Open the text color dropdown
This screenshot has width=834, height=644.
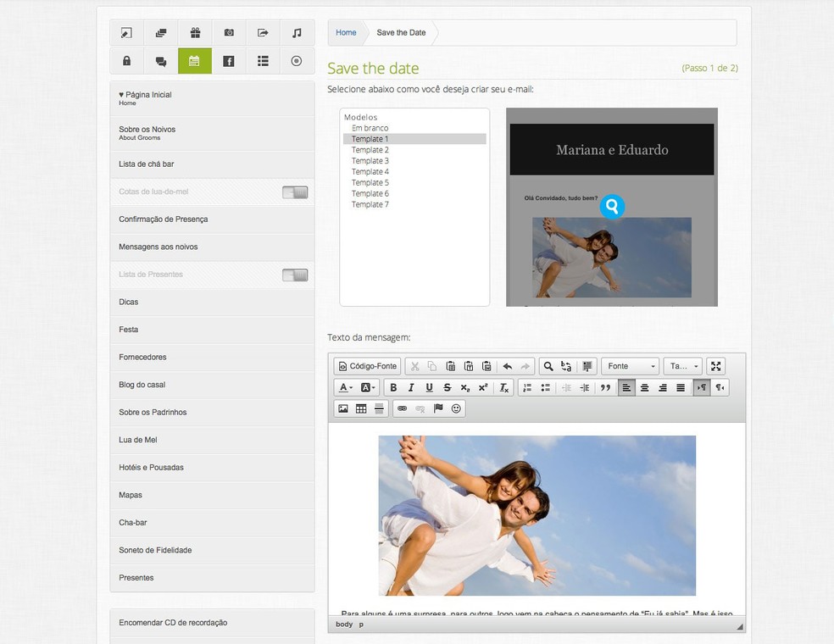click(346, 387)
